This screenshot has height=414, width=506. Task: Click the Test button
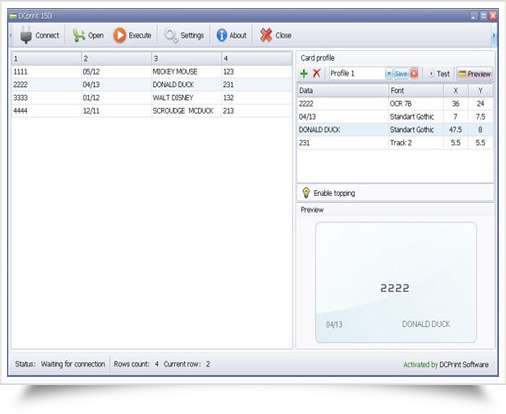click(x=439, y=74)
